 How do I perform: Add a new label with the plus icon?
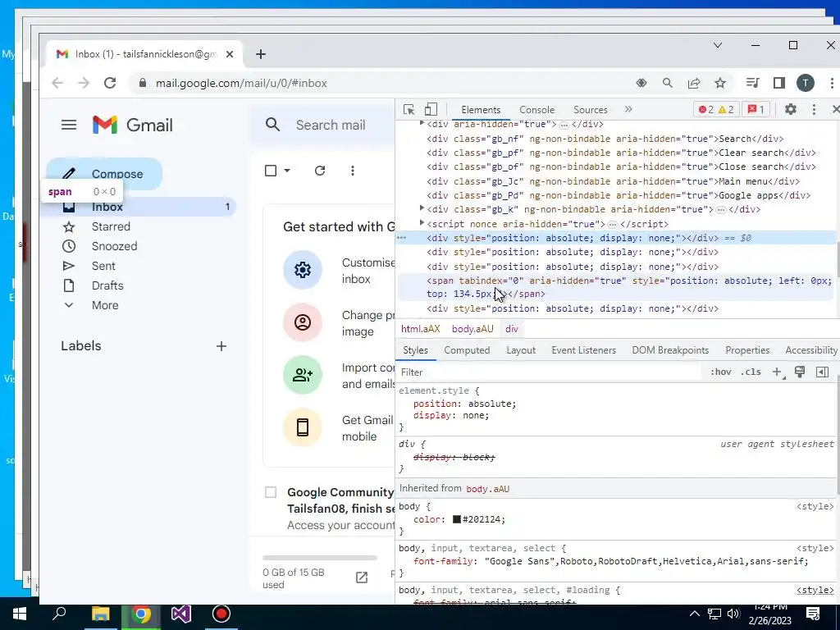(x=221, y=346)
